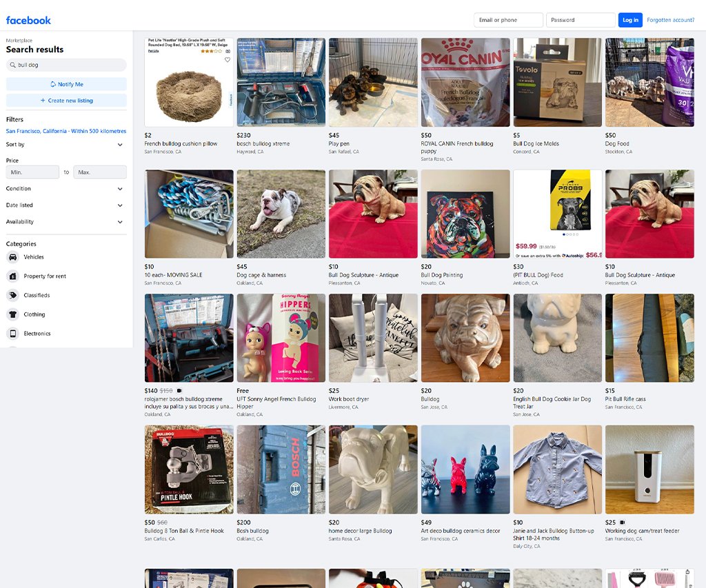The image size is (706, 588).
Task: Open the Classifieds category icon
Action: pos(13,295)
